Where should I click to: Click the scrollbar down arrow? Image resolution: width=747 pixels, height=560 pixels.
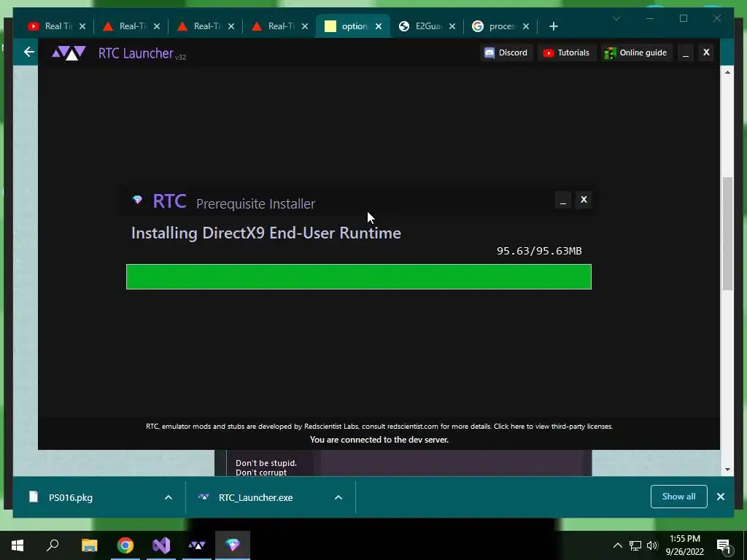click(727, 469)
